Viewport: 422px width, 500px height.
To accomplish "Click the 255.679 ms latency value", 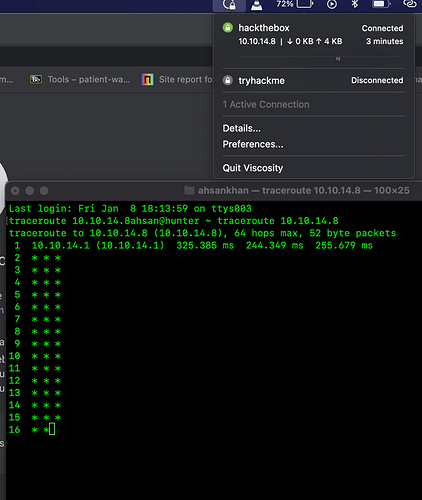I will pos(344,245).
